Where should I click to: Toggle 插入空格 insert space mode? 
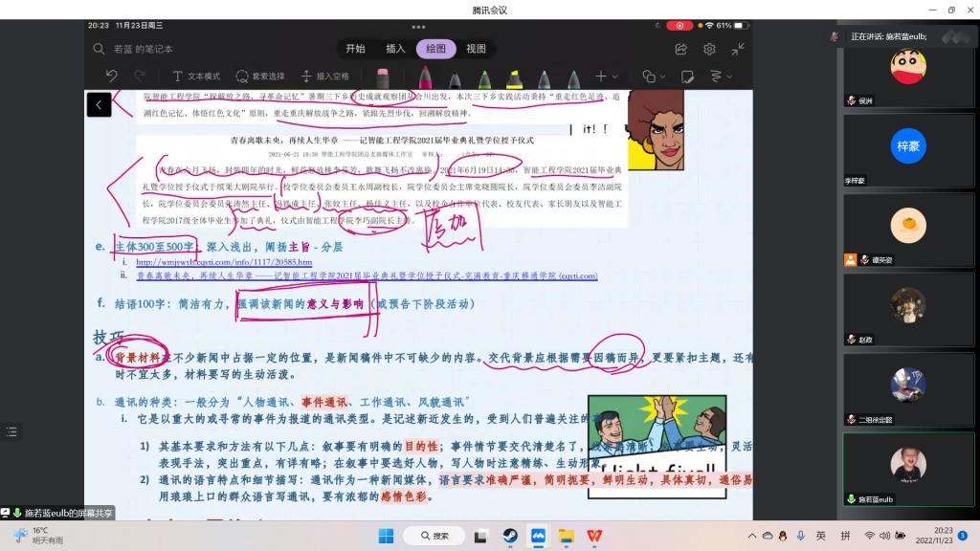[x=324, y=77]
